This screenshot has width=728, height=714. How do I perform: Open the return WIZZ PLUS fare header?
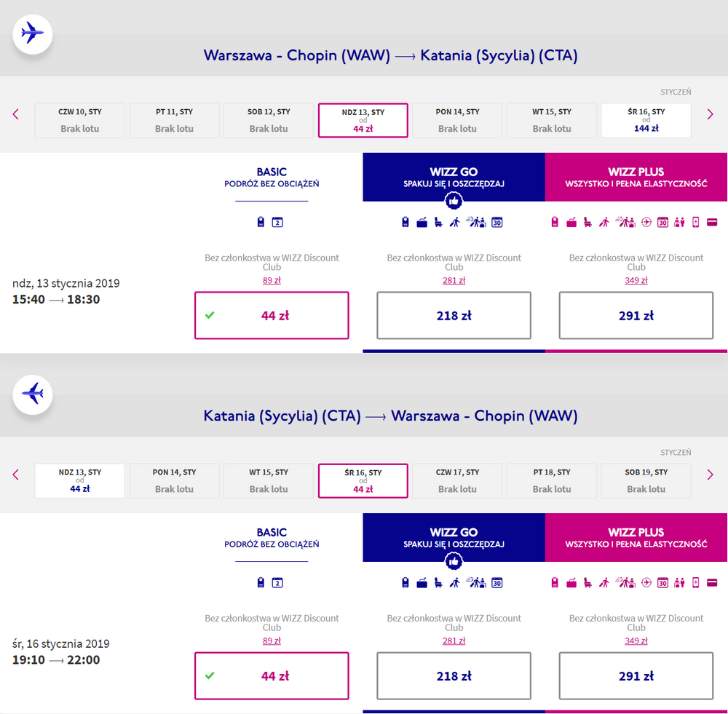point(636,537)
